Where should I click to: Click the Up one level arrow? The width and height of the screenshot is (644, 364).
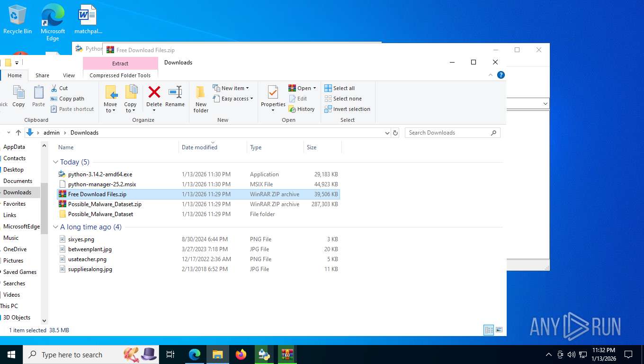[x=18, y=133]
